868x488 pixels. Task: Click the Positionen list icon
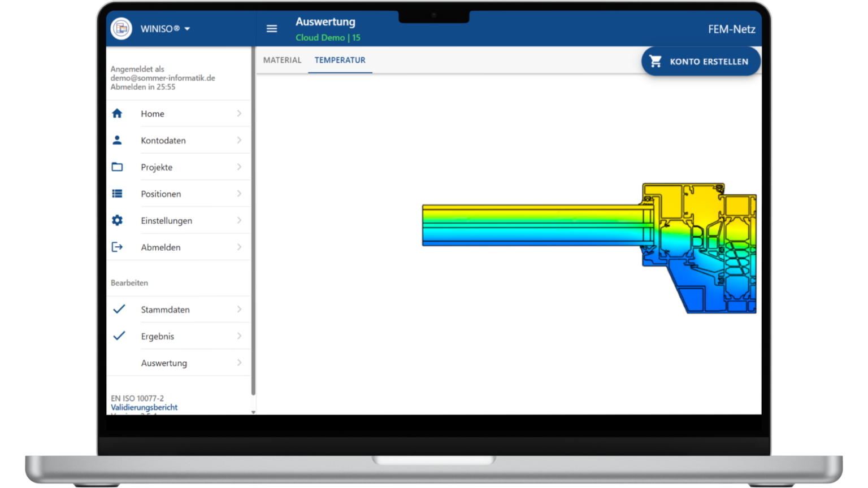[117, 194]
